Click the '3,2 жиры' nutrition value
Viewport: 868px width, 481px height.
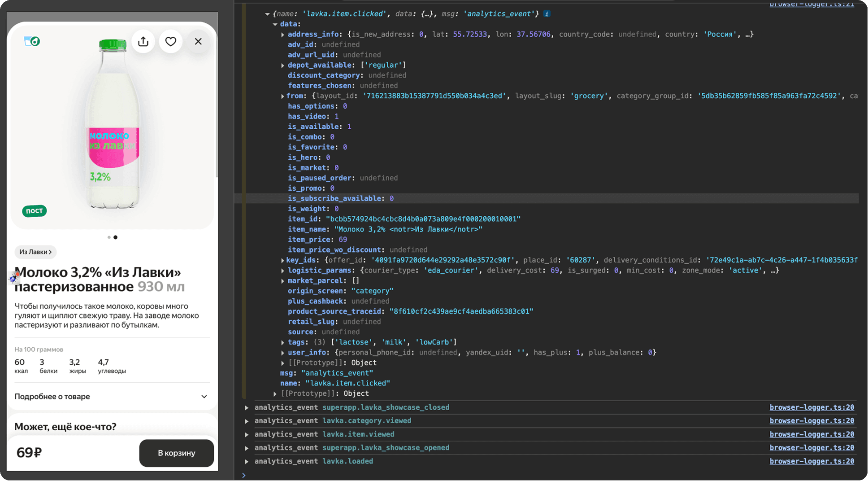[x=77, y=366]
